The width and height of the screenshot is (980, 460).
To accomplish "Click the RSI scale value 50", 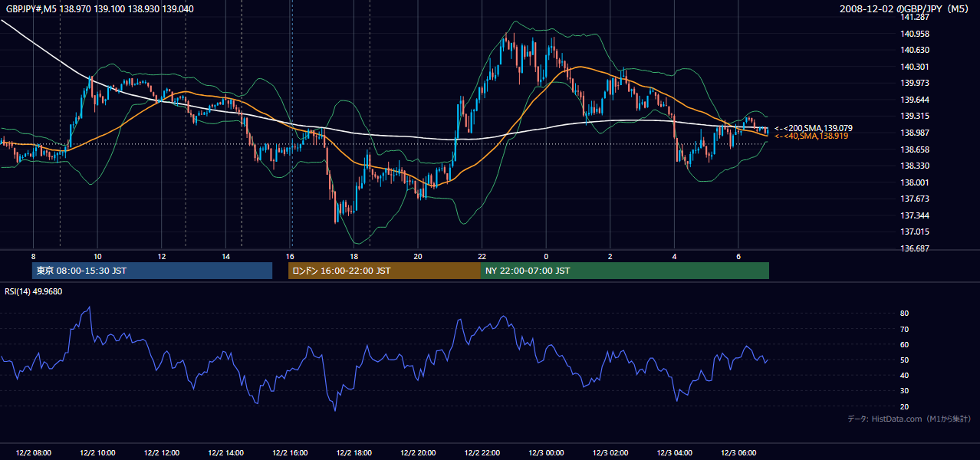I will (x=904, y=360).
